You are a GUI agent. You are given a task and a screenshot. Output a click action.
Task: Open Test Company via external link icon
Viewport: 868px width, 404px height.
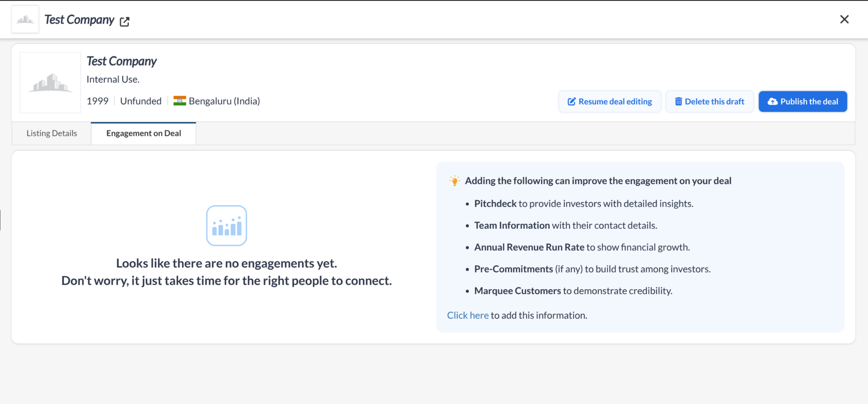[x=124, y=22]
